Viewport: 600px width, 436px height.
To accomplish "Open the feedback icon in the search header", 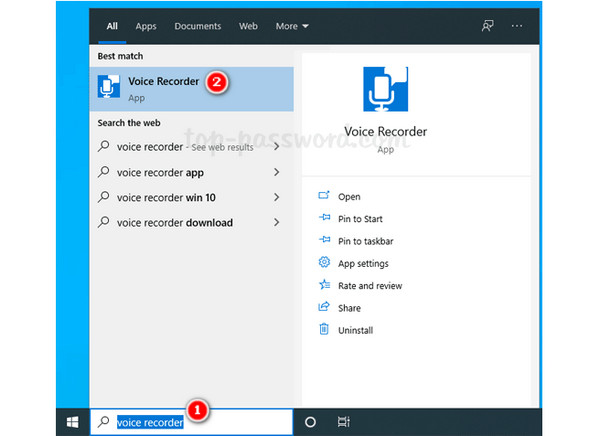I will point(488,26).
